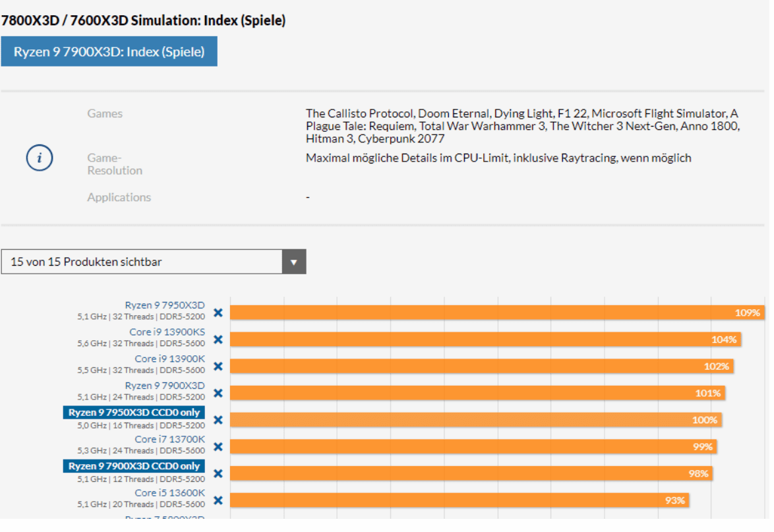
Task: Open the Ryzen 9 7950X3D product link
Action: tap(165, 305)
